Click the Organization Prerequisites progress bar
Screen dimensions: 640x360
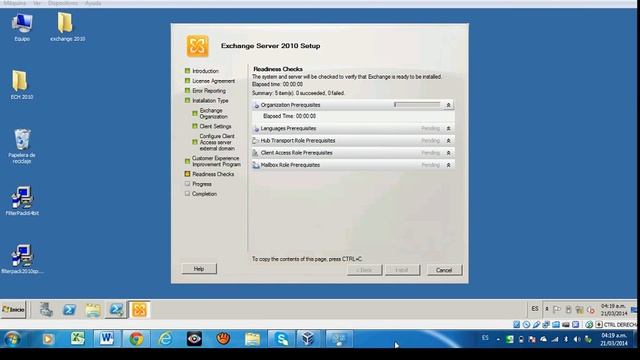pos(417,105)
